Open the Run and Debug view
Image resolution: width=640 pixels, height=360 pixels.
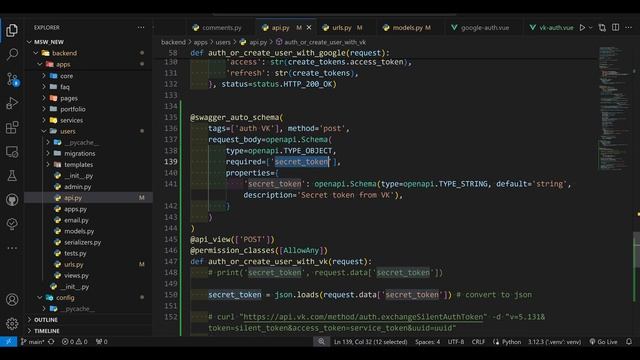tap(12, 103)
